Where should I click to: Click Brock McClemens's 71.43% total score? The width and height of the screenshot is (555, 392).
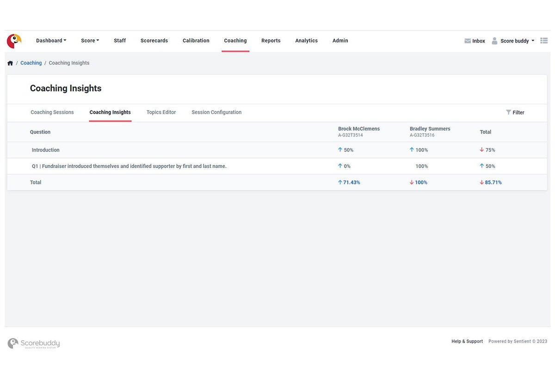point(350,182)
